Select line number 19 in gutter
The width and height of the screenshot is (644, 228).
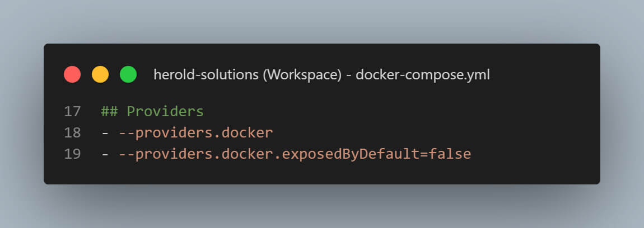pos(73,154)
